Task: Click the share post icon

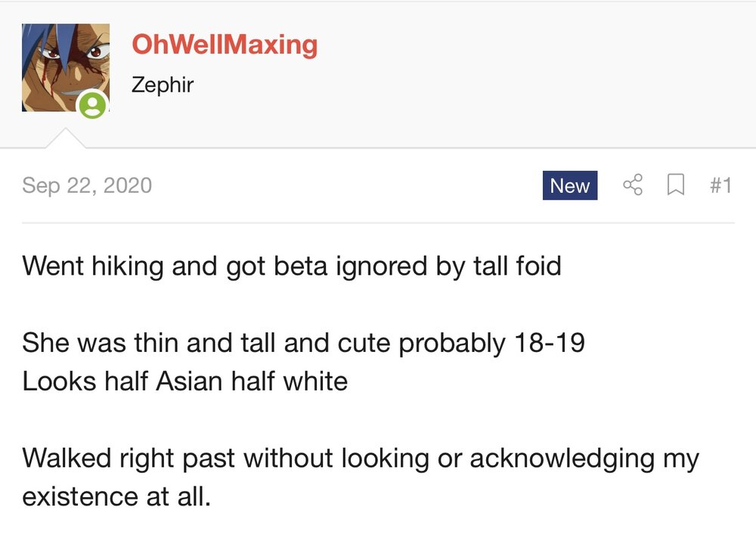Action: [x=633, y=185]
